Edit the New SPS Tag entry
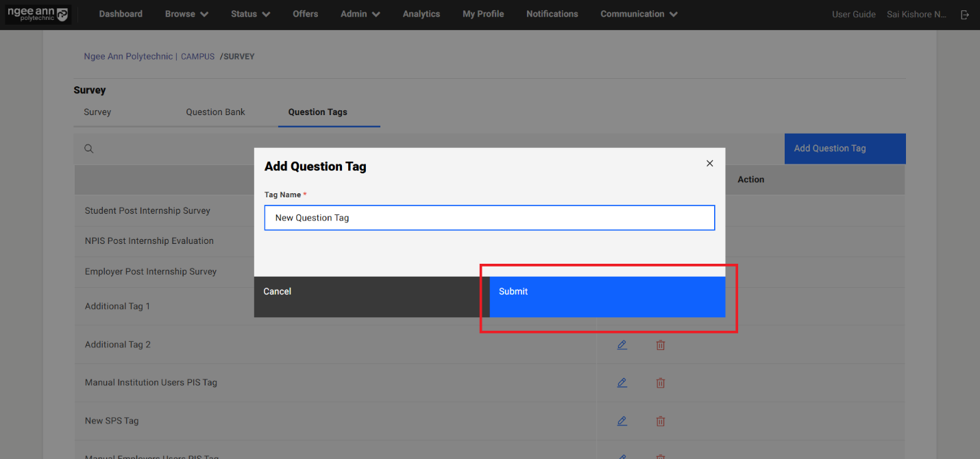Viewport: 980px width, 459px height. (x=622, y=421)
